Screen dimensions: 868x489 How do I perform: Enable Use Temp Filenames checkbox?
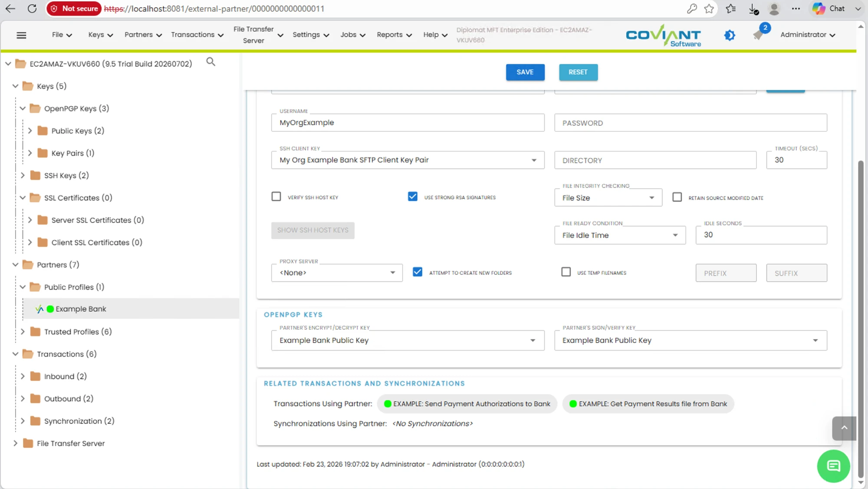pyautogui.click(x=566, y=272)
